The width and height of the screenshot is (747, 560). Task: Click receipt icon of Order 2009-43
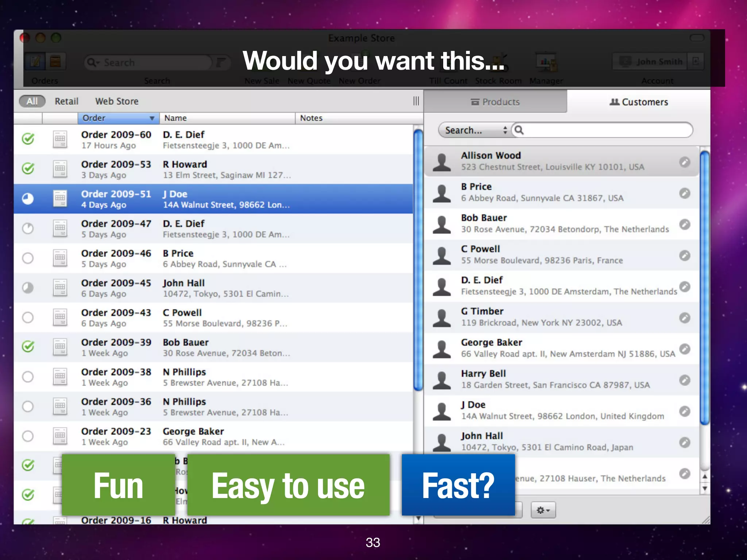60,318
